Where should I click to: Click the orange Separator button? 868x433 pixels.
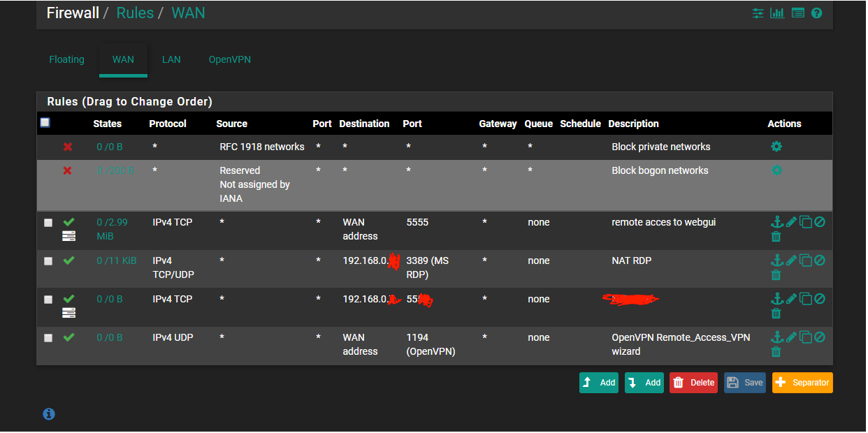click(x=802, y=383)
